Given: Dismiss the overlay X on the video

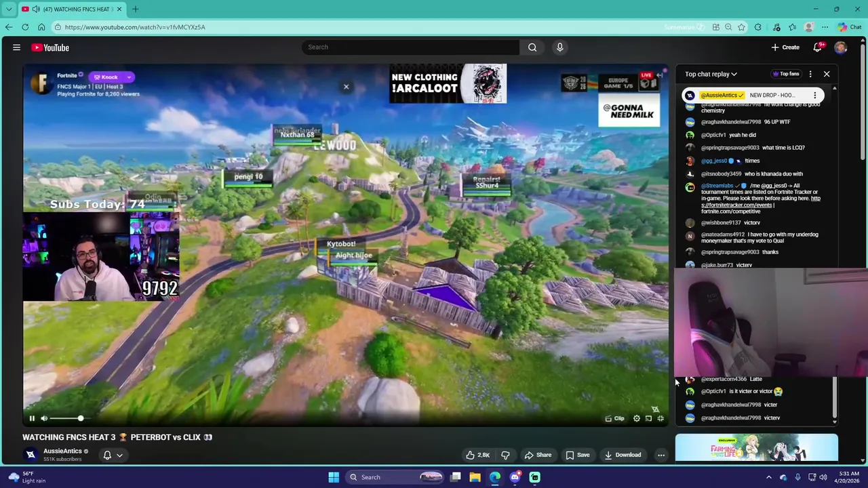Looking at the screenshot, I should pyautogui.click(x=346, y=87).
